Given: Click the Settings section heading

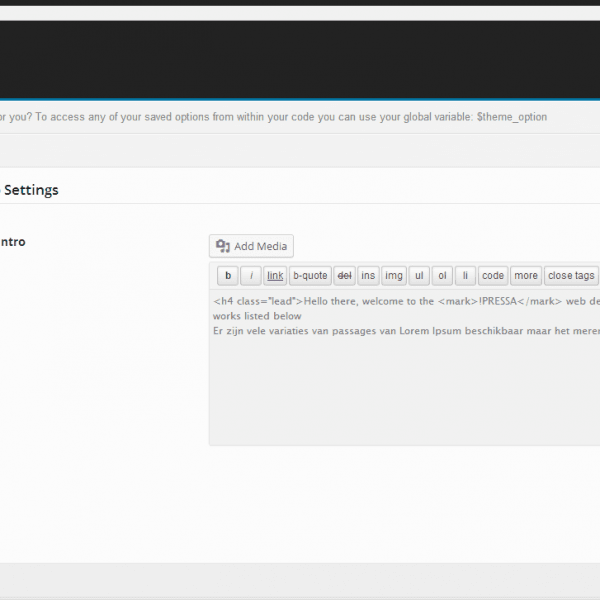Looking at the screenshot, I should (31, 190).
